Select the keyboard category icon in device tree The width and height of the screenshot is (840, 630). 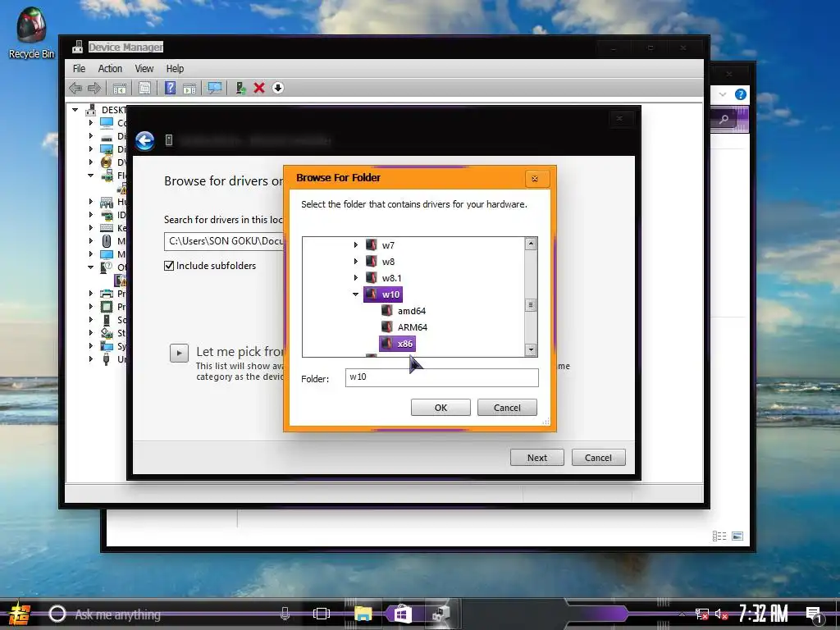pos(107,228)
